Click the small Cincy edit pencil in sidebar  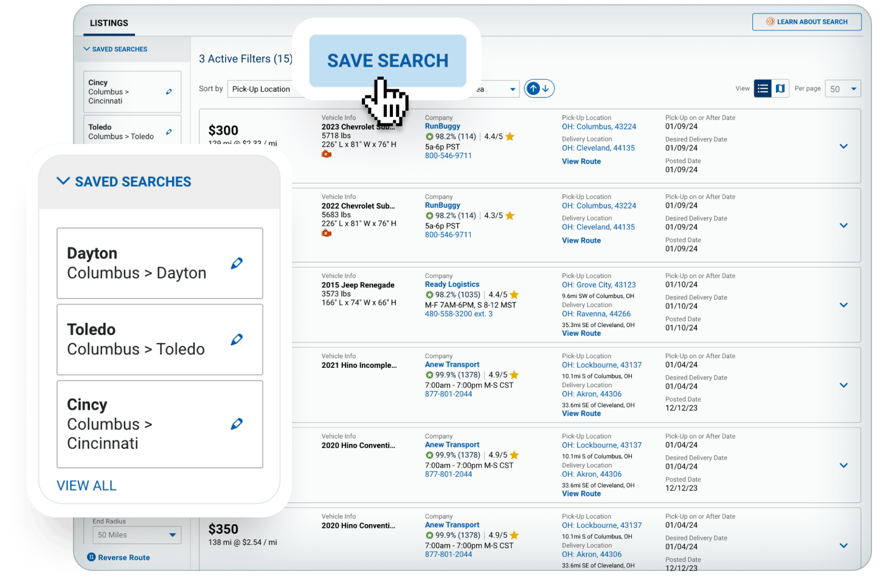(x=168, y=92)
